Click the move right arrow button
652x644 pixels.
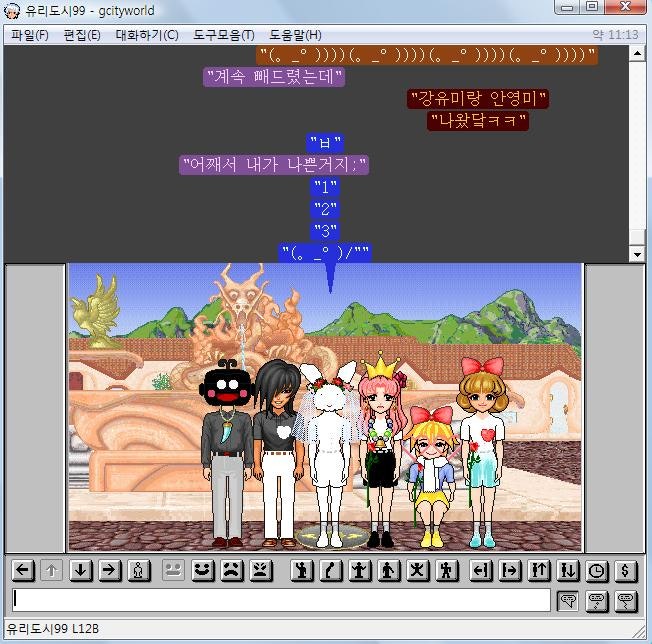[110, 571]
